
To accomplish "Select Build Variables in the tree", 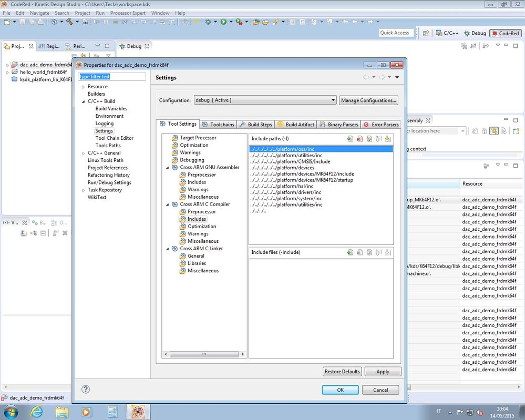I will point(111,108).
